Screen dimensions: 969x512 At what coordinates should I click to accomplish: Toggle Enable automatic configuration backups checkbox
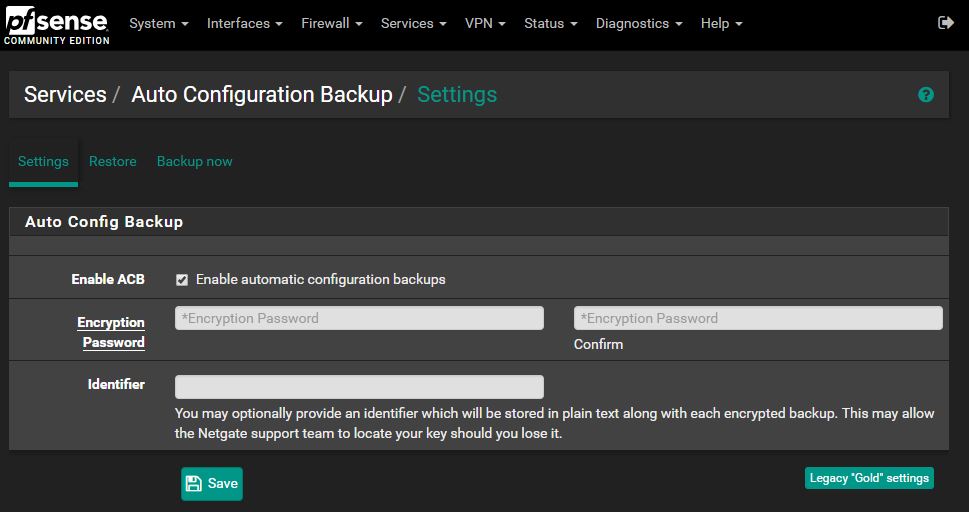pyautogui.click(x=182, y=280)
